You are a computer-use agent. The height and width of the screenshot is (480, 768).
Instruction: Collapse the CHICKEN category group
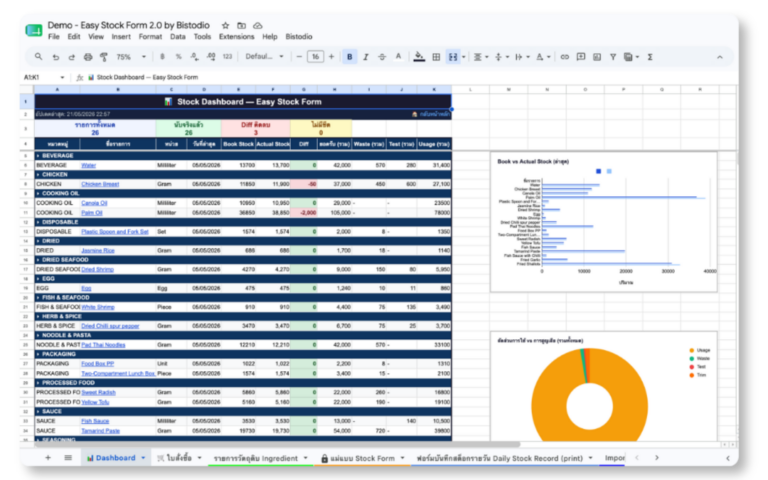pyautogui.click(x=38, y=174)
